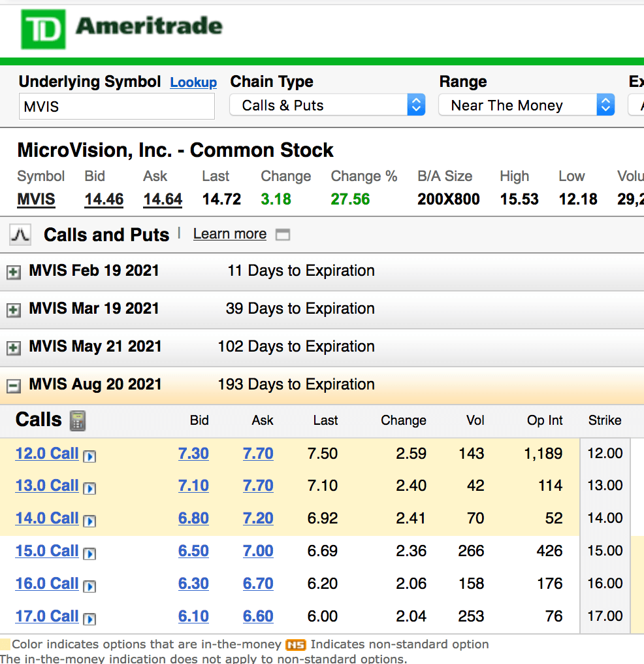
Task: Expand the MVIS Feb 19 2021 chain
Action: 14,272
